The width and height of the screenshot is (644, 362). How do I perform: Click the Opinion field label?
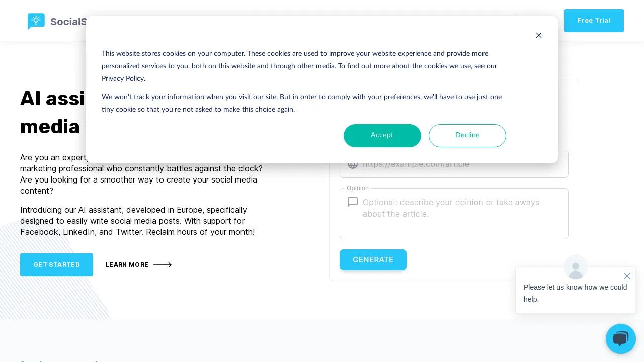(x=358, y=188)
